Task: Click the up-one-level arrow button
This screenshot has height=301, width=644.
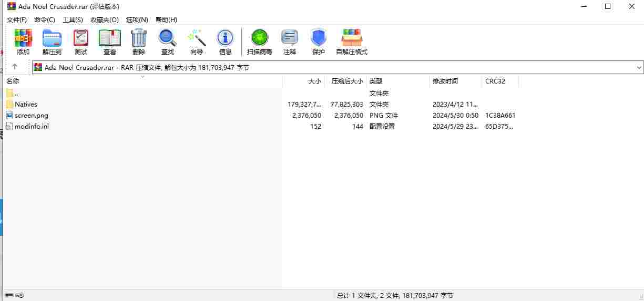Action: (x=15, y=67)
